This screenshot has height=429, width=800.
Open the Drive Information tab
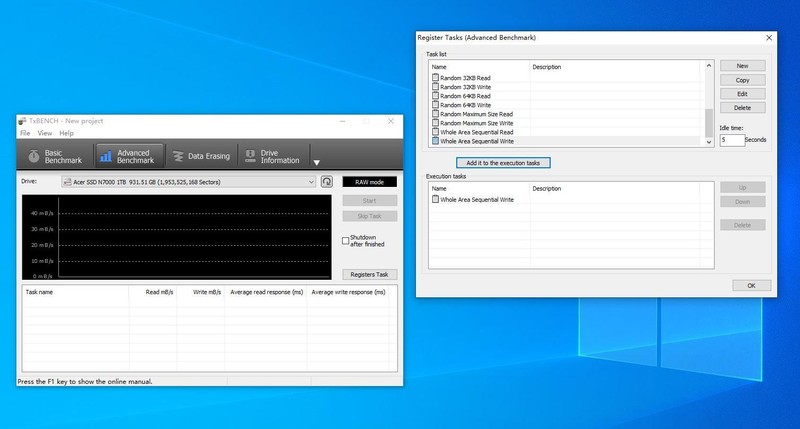click(x=270, y=156)
